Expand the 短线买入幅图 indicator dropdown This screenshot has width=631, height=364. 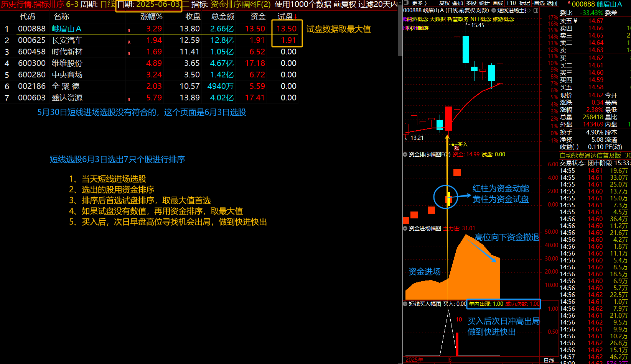pos(405,304)
